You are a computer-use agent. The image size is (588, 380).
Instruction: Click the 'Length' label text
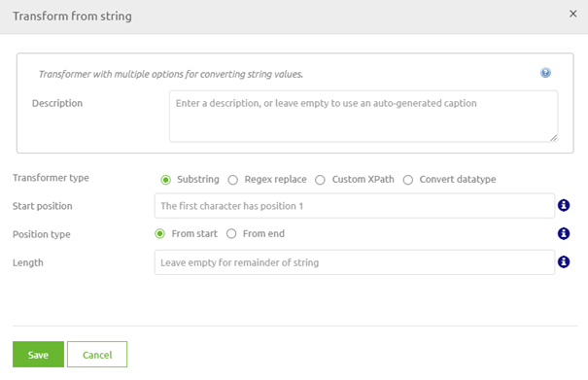point(28,262)
